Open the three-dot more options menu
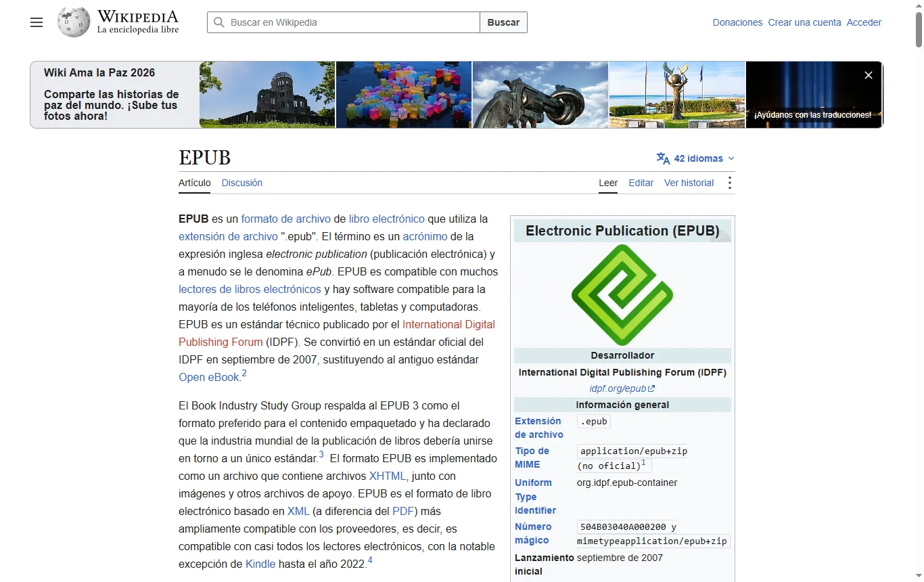The image size is (924, 582). pyautogui.click(x=729, y=183)
